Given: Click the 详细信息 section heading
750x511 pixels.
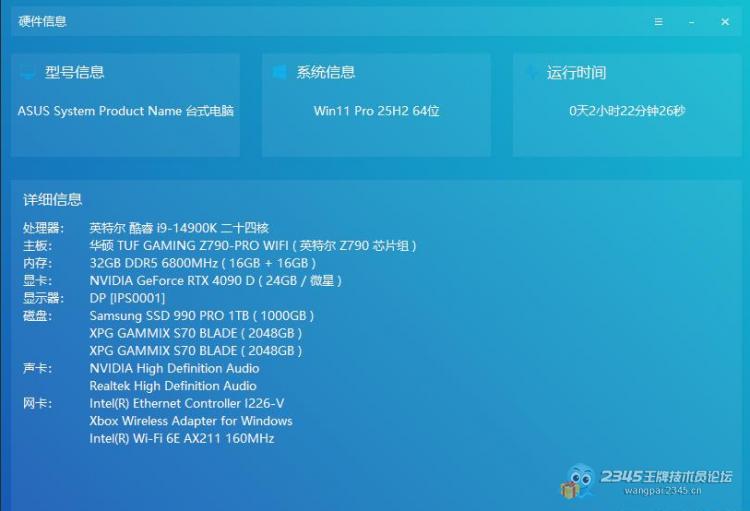Looking at the screenshot, I should coord(53,199).
